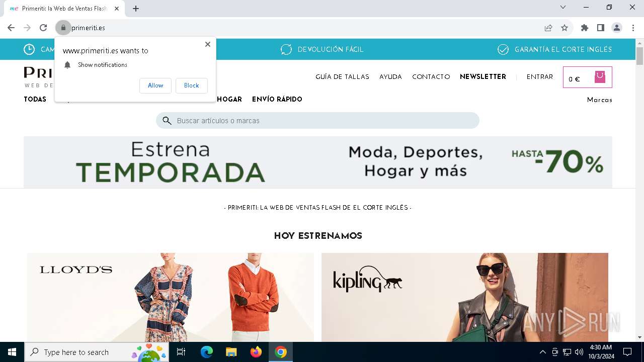Click the page vertical scrollbar thumb

click(x=639, y=56)
